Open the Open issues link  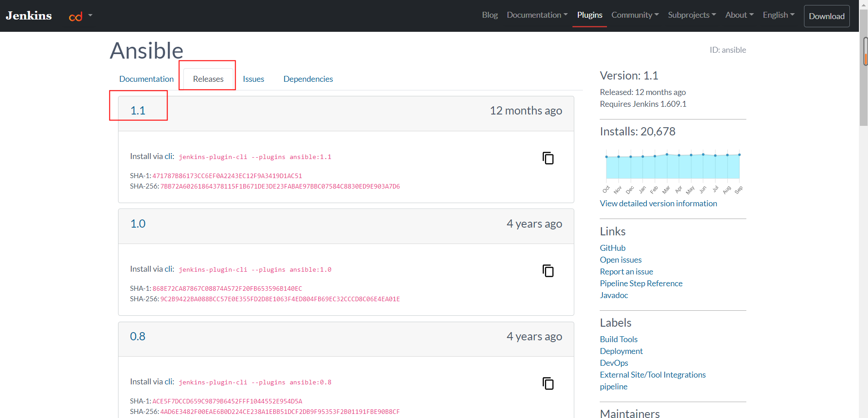(621, 260)
